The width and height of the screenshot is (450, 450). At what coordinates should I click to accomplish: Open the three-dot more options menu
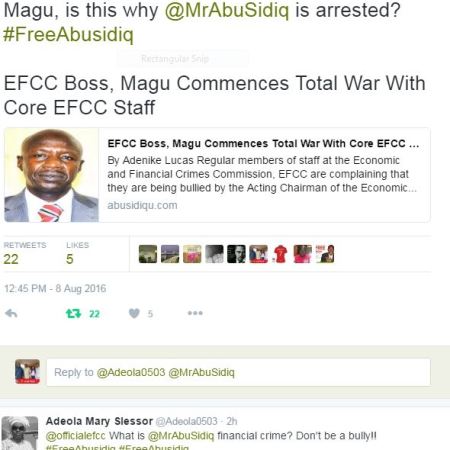click(195, 313)
